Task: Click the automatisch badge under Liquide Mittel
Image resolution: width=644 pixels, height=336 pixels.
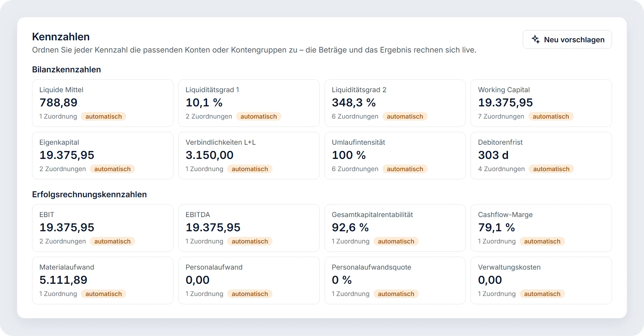Action: click(x=103, y=116)
